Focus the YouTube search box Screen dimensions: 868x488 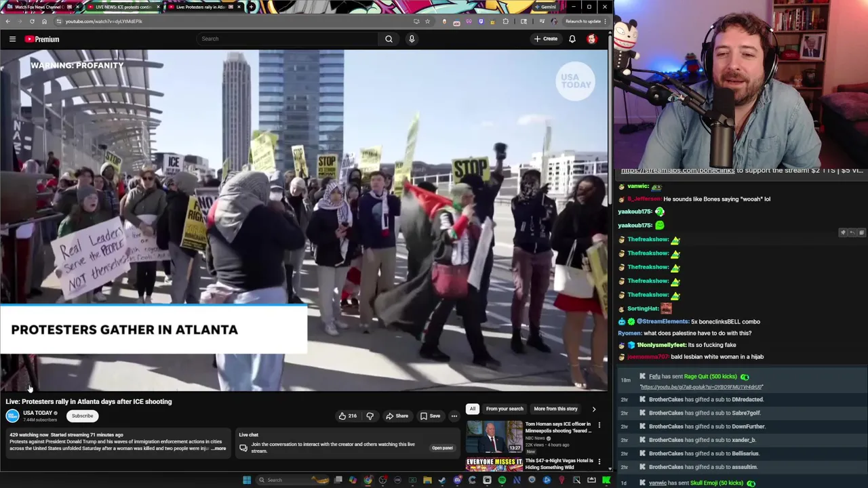click(288, 39)
